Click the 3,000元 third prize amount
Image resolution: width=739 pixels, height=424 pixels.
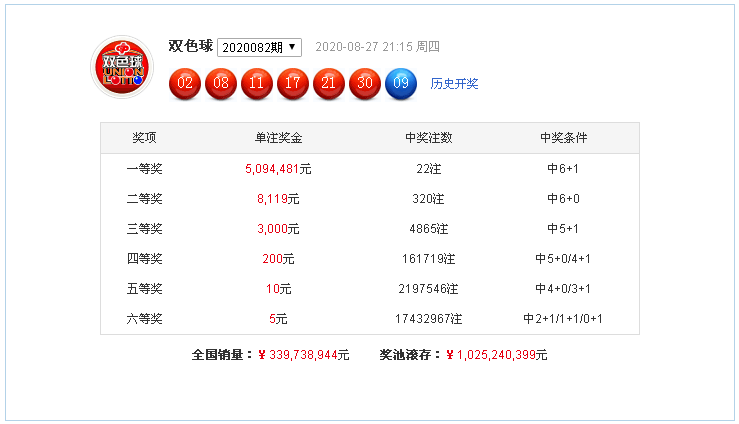[278, 229]
